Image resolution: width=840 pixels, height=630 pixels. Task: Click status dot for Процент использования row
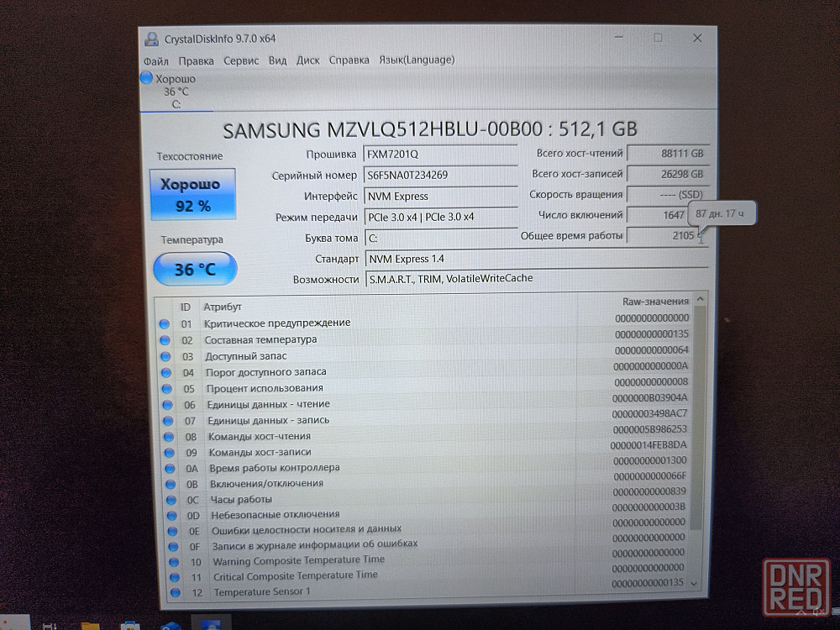[x=166, y=388]
